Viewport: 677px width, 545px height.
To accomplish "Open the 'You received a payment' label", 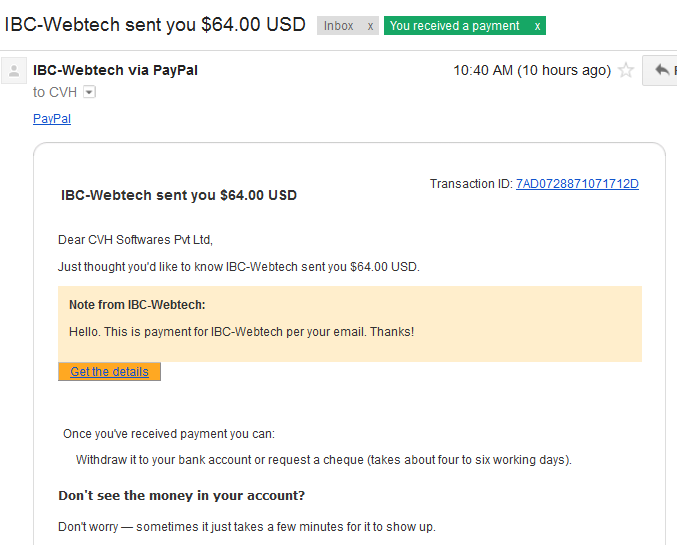I will coord(454,26).
